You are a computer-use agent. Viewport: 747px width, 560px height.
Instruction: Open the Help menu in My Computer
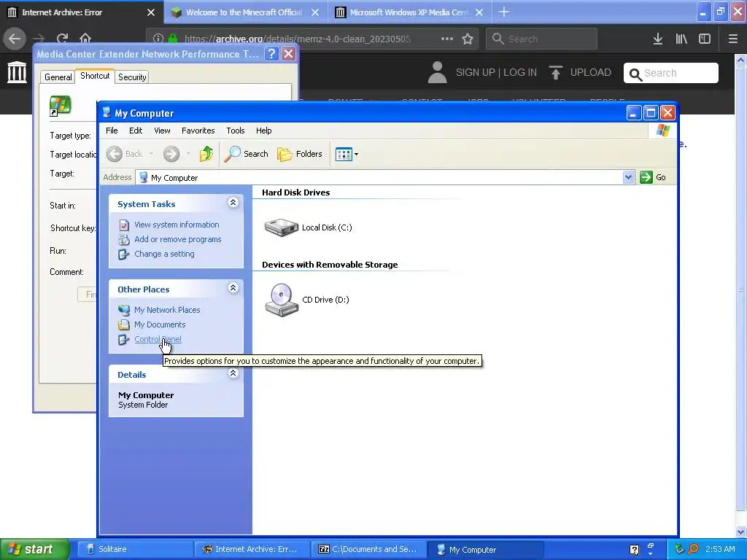tap(263, 131)
